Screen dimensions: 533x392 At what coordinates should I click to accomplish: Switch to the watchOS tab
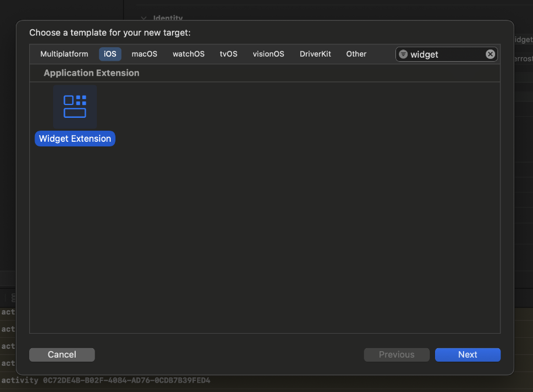coord(188,54)
